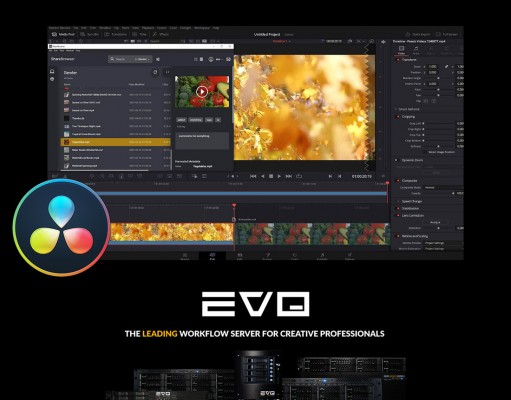Select the highlighted Vegetables.mp4 row
Viewport: 511px width, 400px height.
tap(115, 142)
